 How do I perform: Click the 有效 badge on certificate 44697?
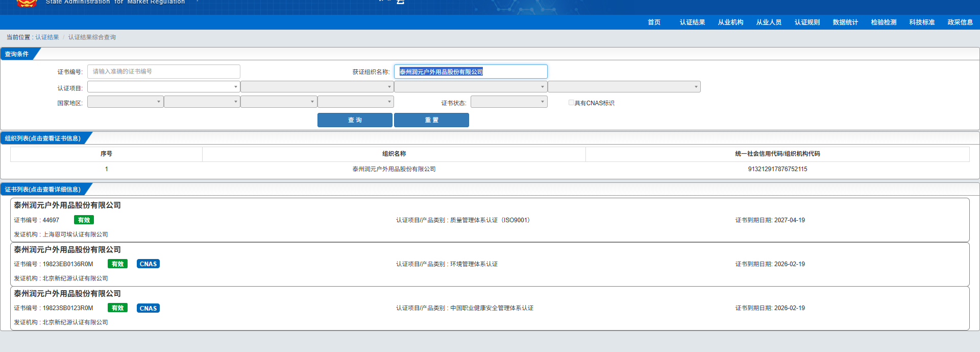pyautogui.click(x=84, y=220)
